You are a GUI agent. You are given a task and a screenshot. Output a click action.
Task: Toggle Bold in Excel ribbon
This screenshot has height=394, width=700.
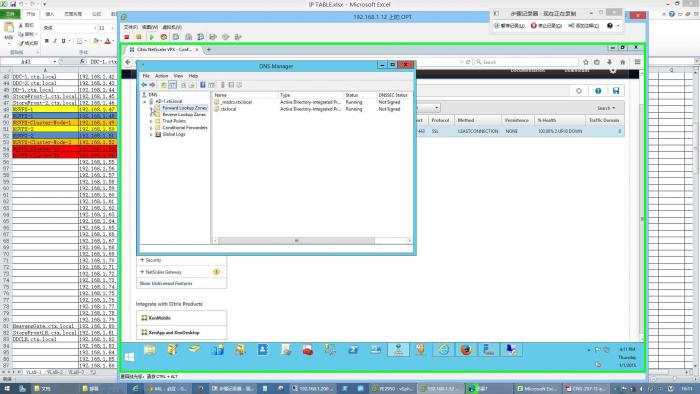coord(47,41)
